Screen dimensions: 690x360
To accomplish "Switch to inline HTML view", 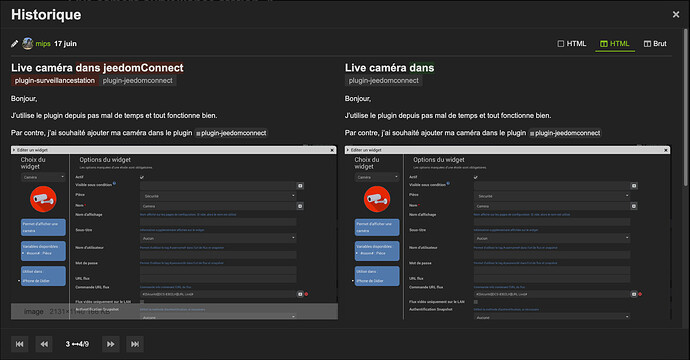I will coord(572,44).
